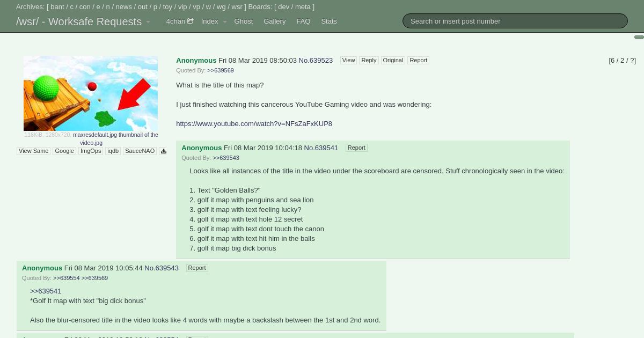Image resolution: width=644 pixels, height=338 pixels.
Task: Open the meta board link
Action: [303, 7]
